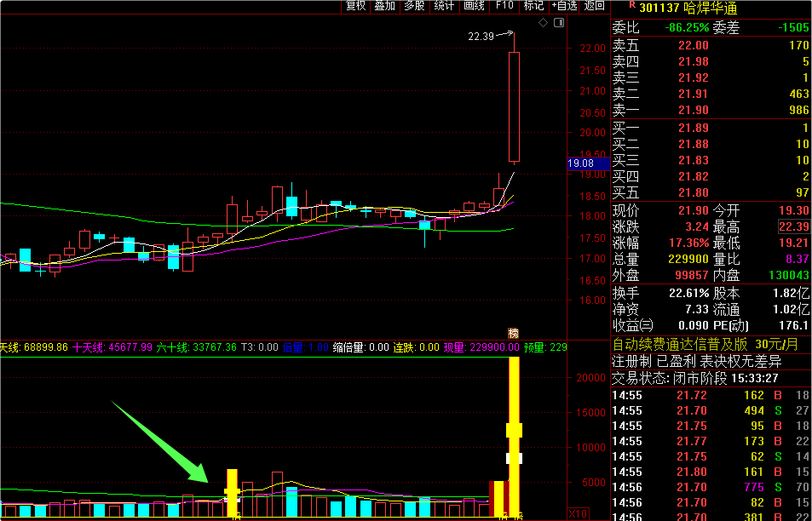Click the 总量 229900 value
The width and height of the screenshot is (812, 521).
(x=688, y=259)
